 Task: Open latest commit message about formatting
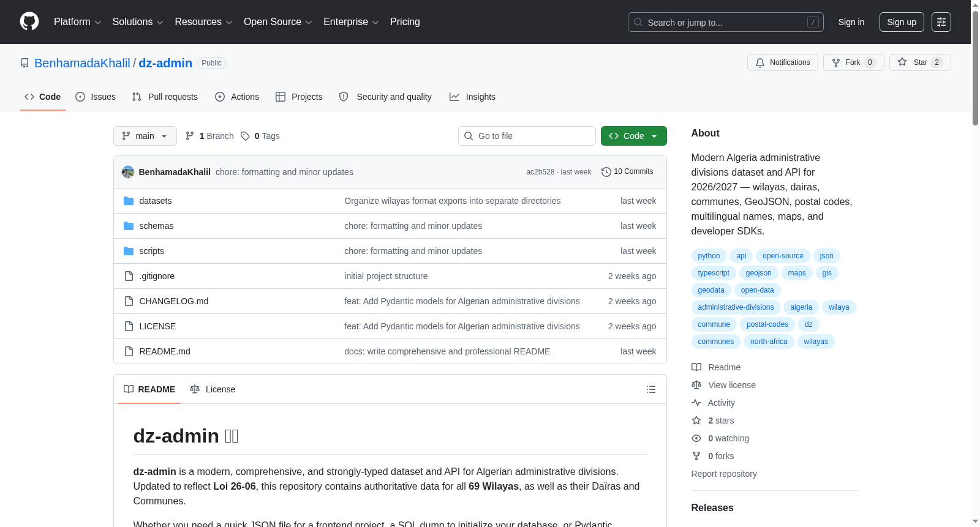[x=284, y=172]
